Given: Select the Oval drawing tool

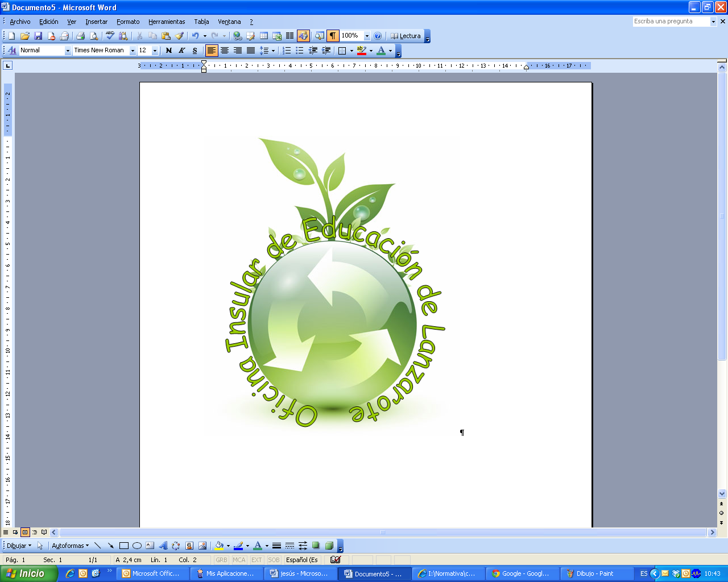Looking at the screenshot, I should [x=136, y=546].
